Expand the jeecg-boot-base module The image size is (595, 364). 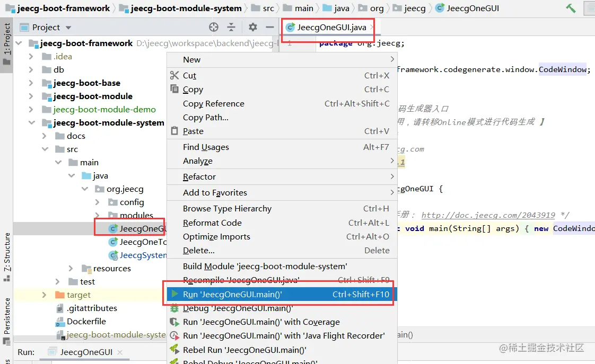(31, 83)
